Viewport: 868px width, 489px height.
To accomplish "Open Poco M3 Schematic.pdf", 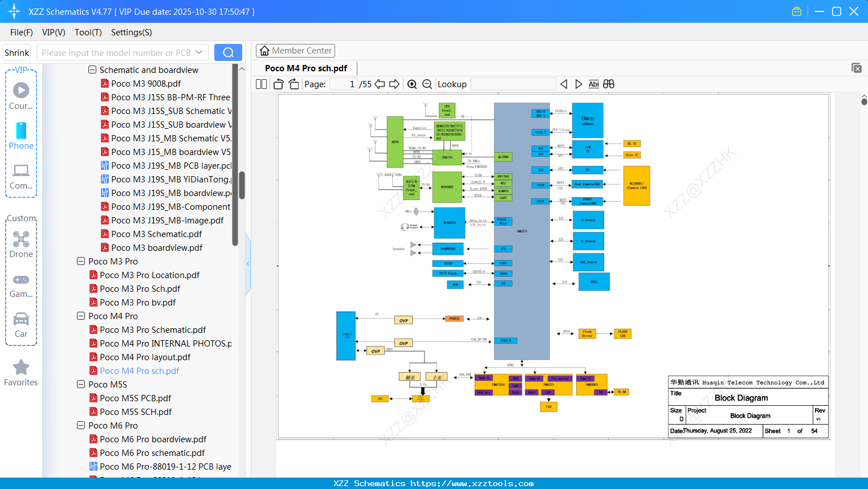I will click(156, 234).
